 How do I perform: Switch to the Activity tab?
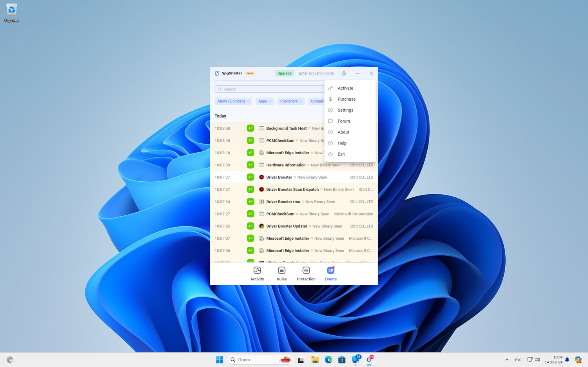click(x=257, y=274)
